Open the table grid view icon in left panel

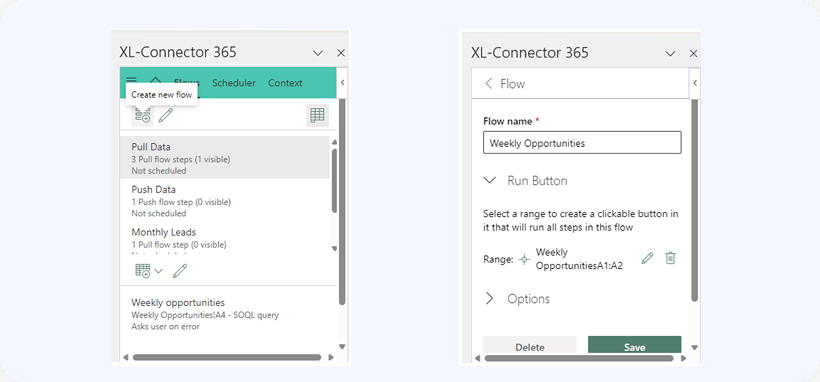[317, 115]
